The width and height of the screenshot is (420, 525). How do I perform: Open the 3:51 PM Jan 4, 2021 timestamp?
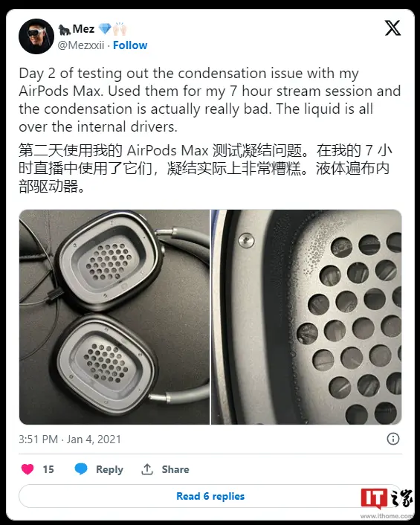pos(70,439)
